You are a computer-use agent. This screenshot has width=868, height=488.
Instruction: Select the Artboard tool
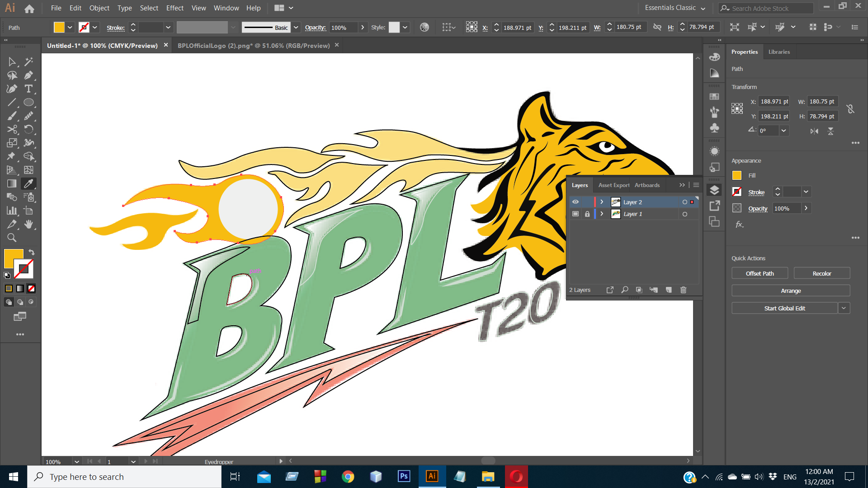coord(28,211)
